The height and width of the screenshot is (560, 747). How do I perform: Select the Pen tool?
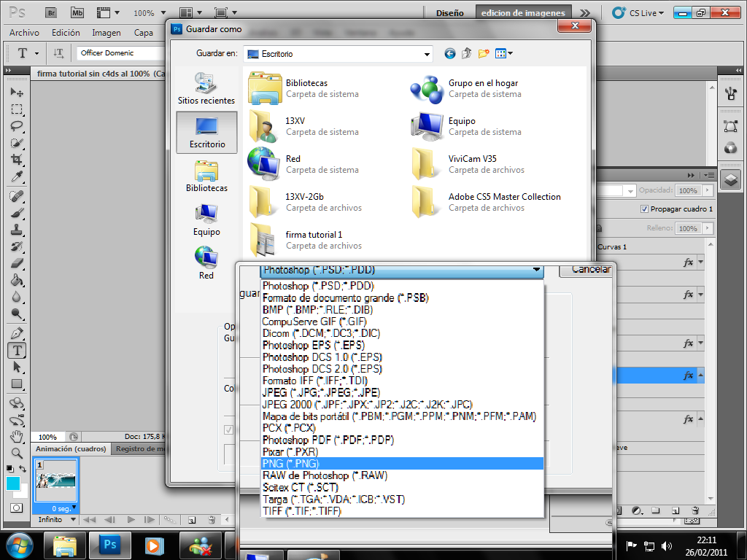[x=17, y=333]
